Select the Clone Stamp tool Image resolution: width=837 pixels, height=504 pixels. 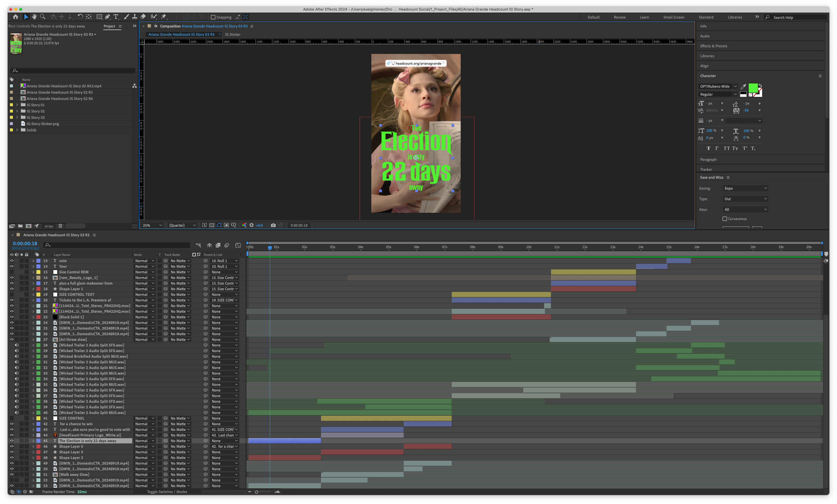pyautogui.click(x=134, y=17)
